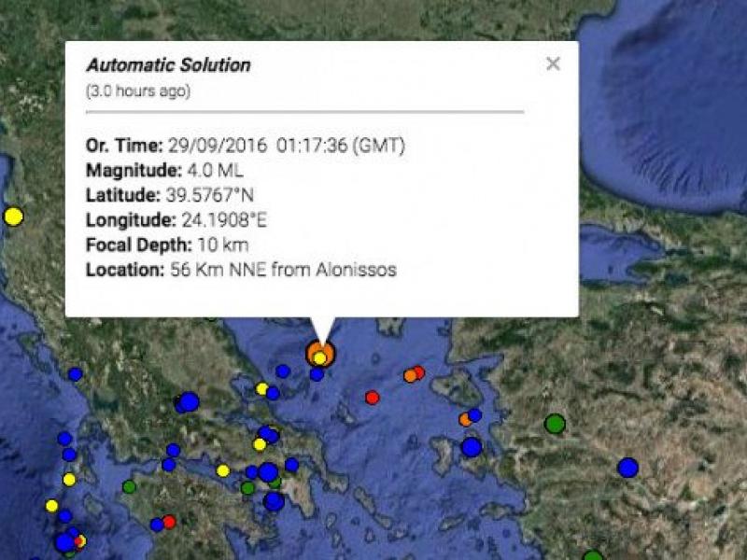Image resolution: width=747 pixels, height=560 pixels.
Task: Click the red marker in the central Aegean
Action: [372, 396]
